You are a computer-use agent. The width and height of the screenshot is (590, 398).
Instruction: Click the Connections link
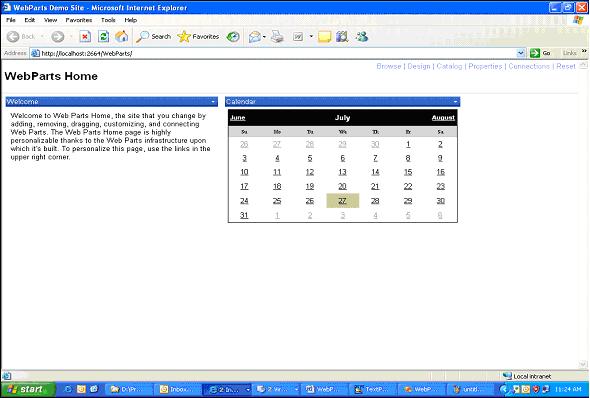pyautogui.click(x=529, y=66)
